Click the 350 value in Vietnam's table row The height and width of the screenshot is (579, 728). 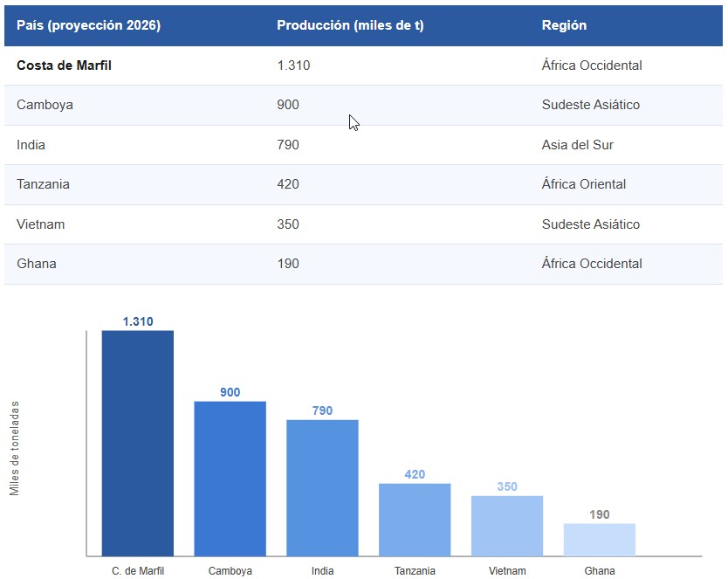pyautogui.click(x=288, y=224)
